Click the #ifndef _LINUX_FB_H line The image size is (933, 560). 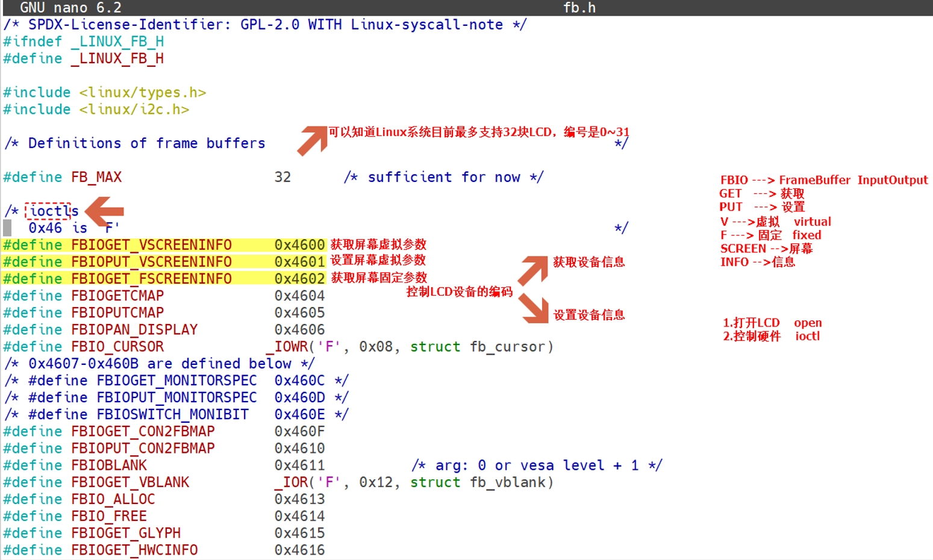coord(84,42)
